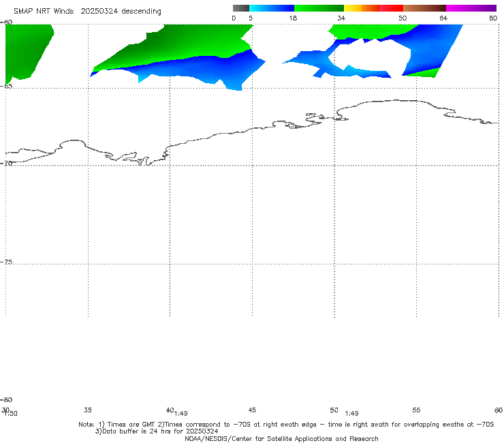Click the large green wind swath between 35 and 45
Screen dimensions: 504x443
click(x=180, y=45)
